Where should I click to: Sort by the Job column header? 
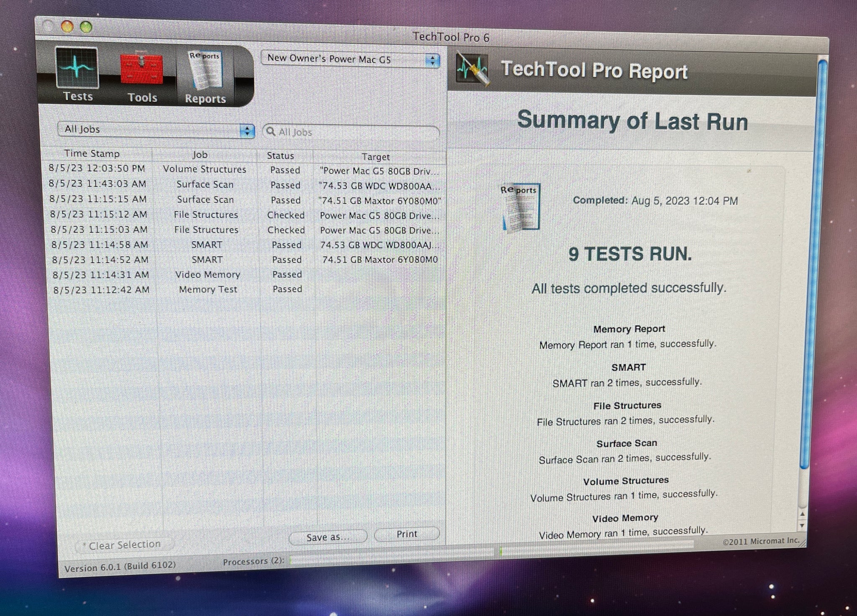pos(200,155)
